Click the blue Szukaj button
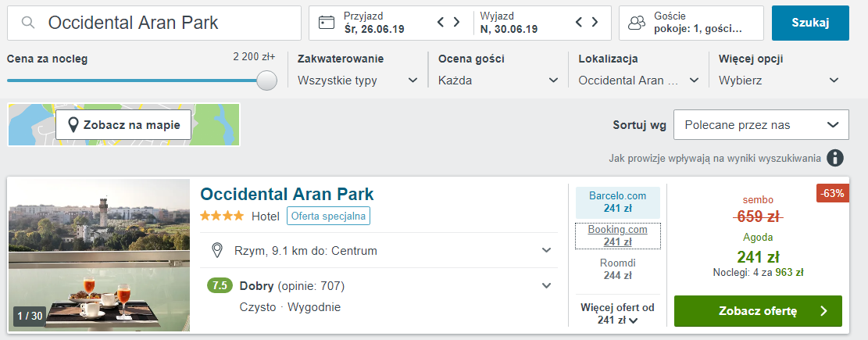 click(810, 23)
